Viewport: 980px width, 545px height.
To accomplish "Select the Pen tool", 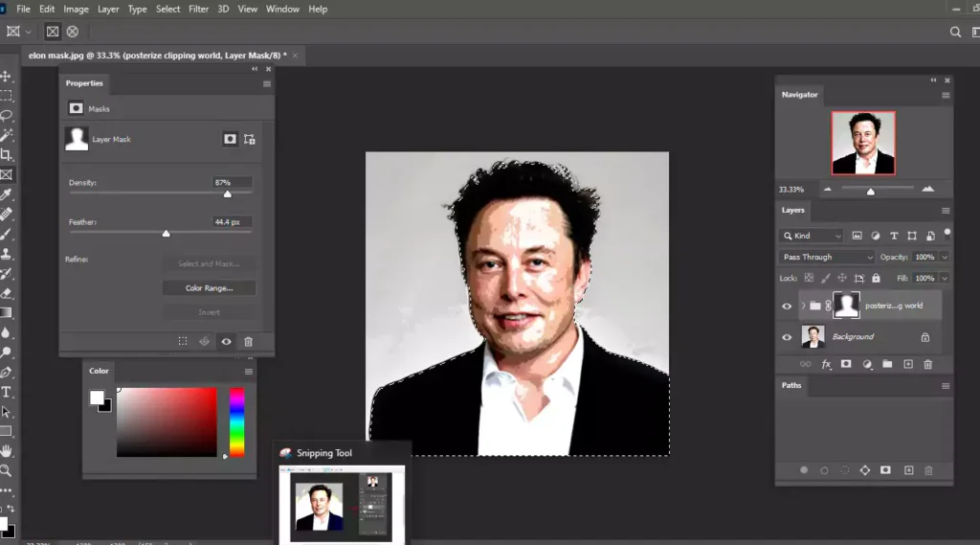I will [7, 373].
